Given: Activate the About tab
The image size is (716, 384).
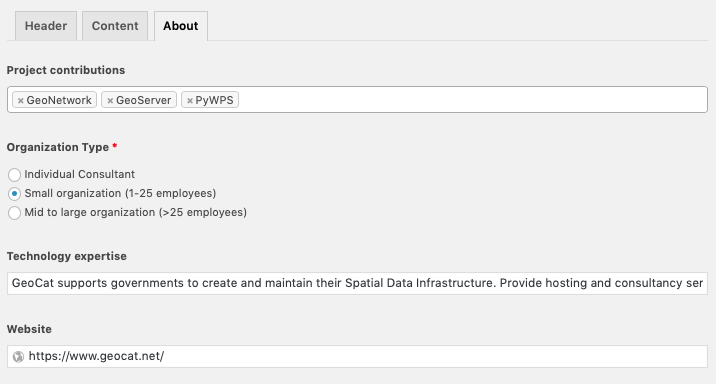Looking at the screenshot, I should coord(181,26).
